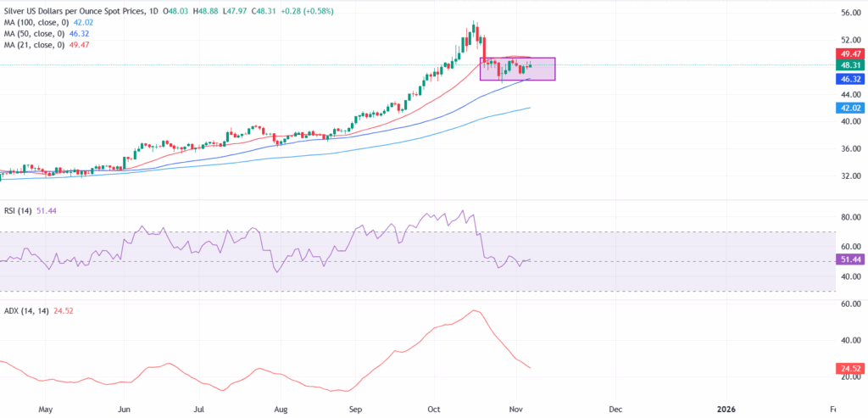
Task: Click the Jun label on the time axis
Action: tap(124, 409)
